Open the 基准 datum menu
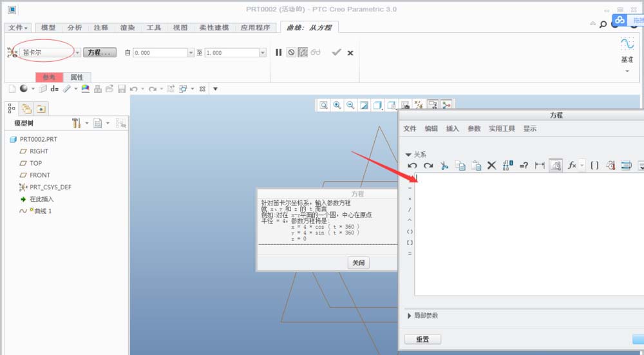Screen dimensions: 644x355 (x=627, y=60)
